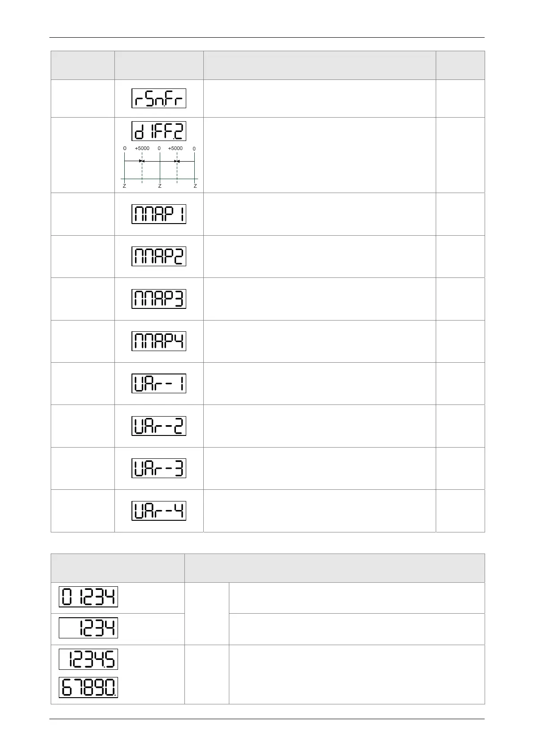Select the dIFF.2 display image
This screenshot has height=756, width=534.
pos(159,131)
